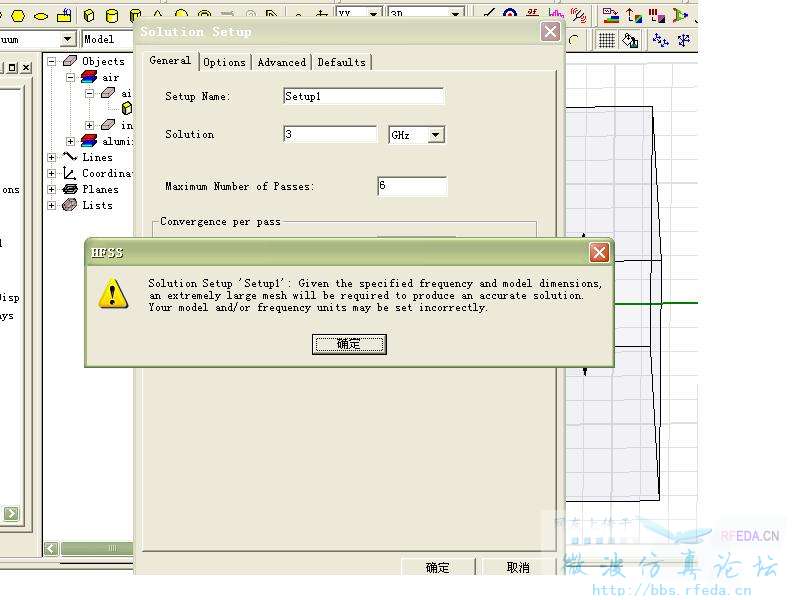The width and height of the screenshot is (800, 600).
Task: Expand the Planes tree node
Action: tap(52, 189)
